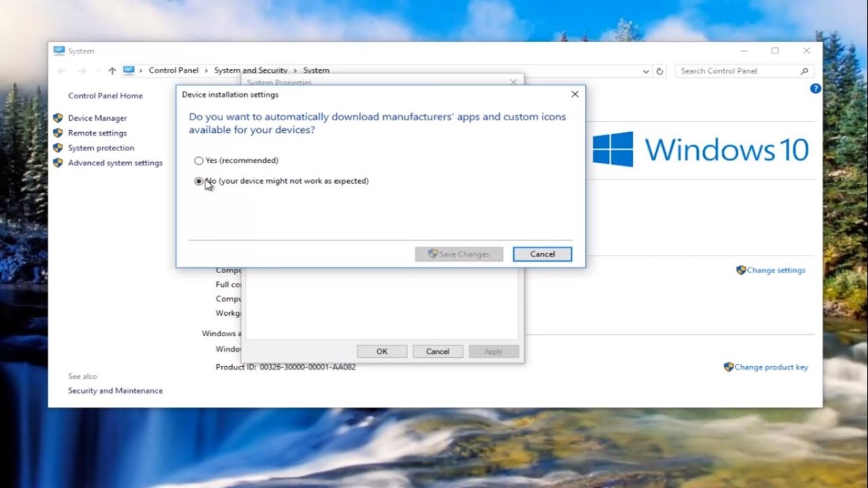
Task: Expand chevron after Control Panel breadcrumb
Action: point(207,70)
